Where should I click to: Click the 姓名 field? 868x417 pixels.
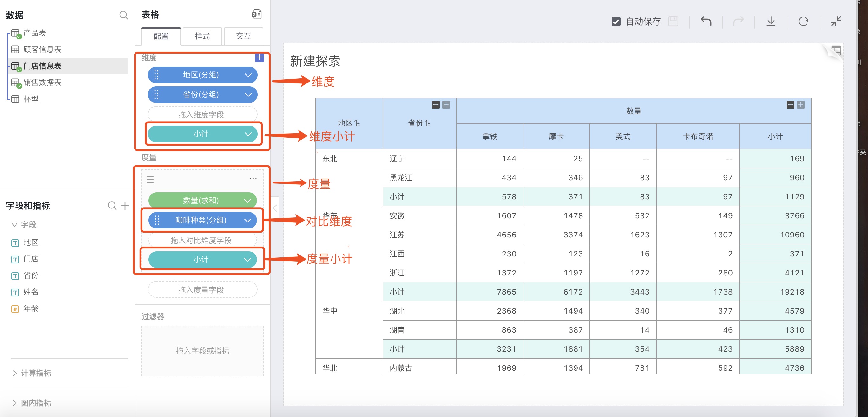(31, 292)
